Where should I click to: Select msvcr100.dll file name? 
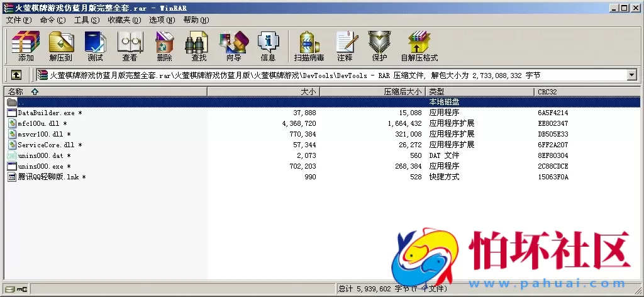[x=45, y=134]
